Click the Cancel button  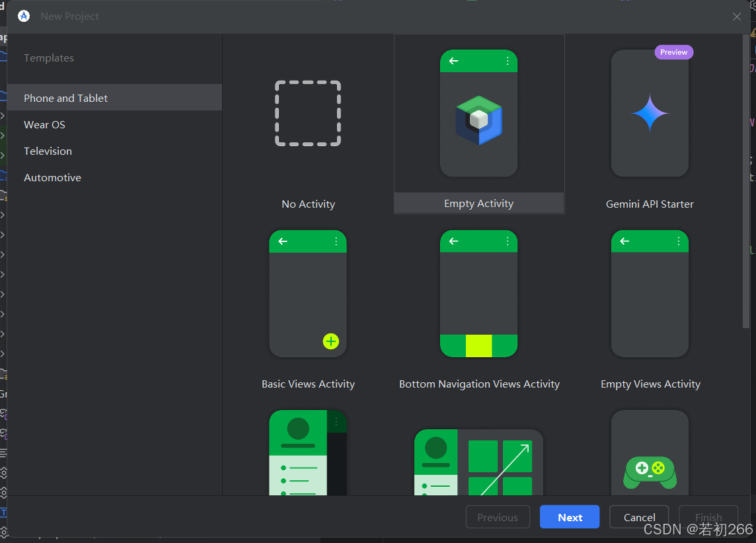(639, 517)
